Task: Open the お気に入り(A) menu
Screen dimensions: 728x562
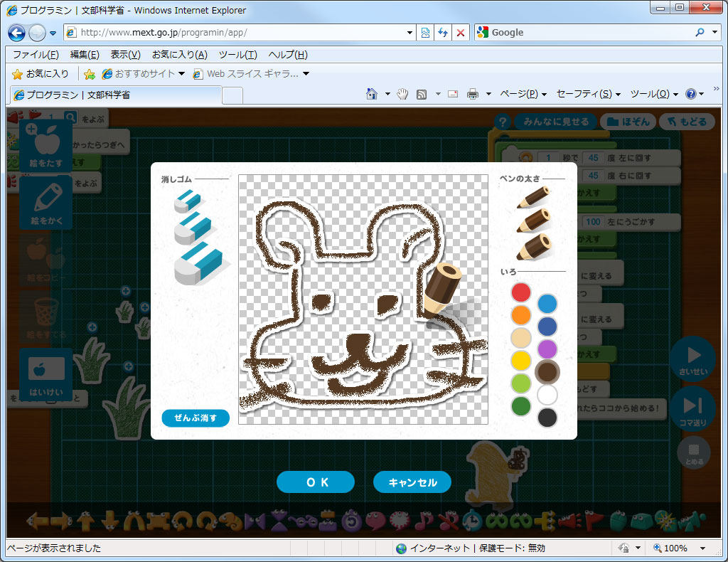Action: click(x=180, y=55)
